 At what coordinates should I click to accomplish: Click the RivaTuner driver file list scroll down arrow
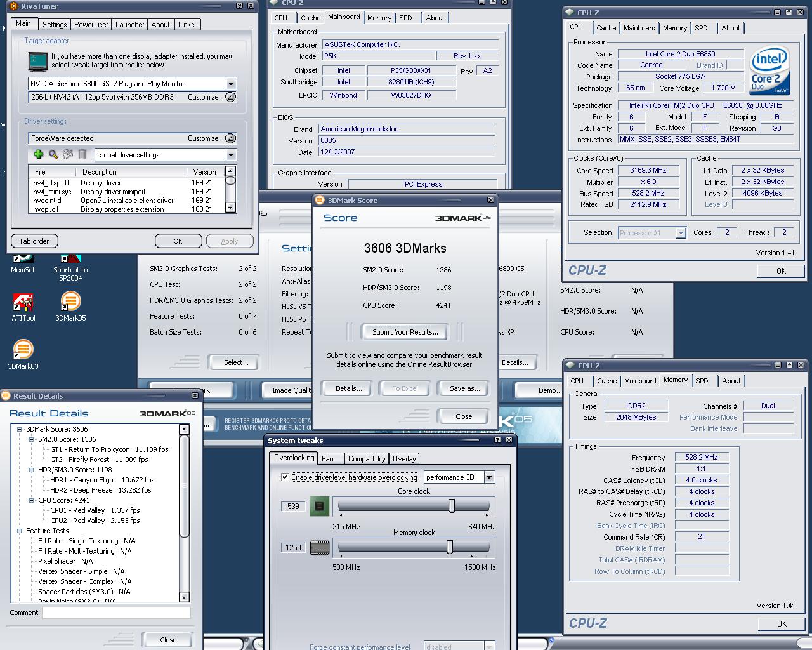[230, 208]
